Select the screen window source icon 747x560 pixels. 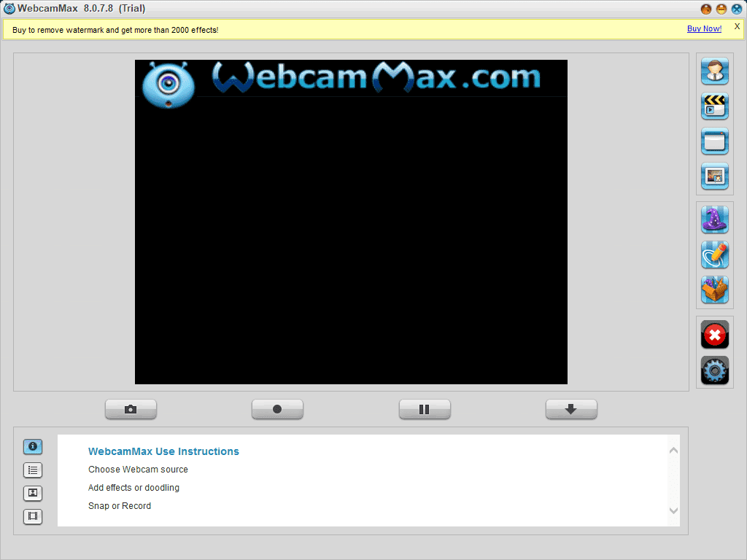715,141
